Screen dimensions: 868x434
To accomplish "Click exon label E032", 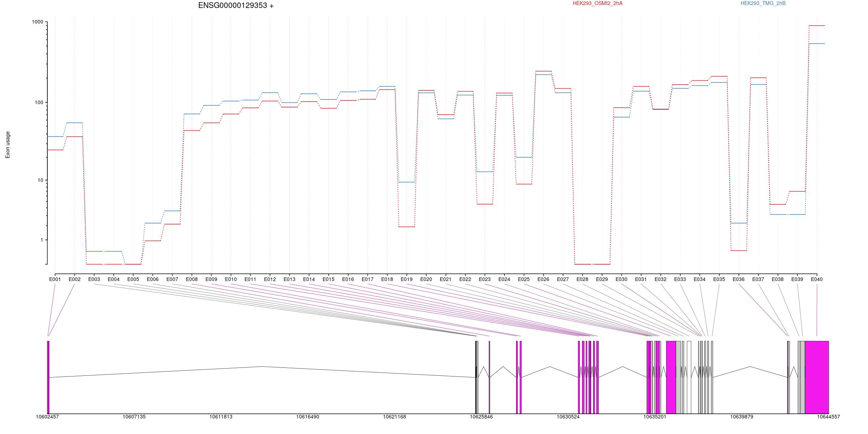I will [660, 279].
